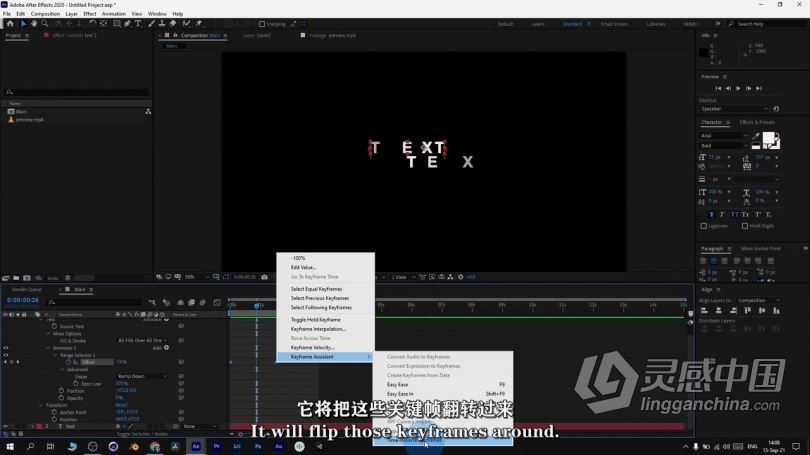Collapse the Transform group
The width and height of the screenshot is (810, 455).
click(41, 405)
